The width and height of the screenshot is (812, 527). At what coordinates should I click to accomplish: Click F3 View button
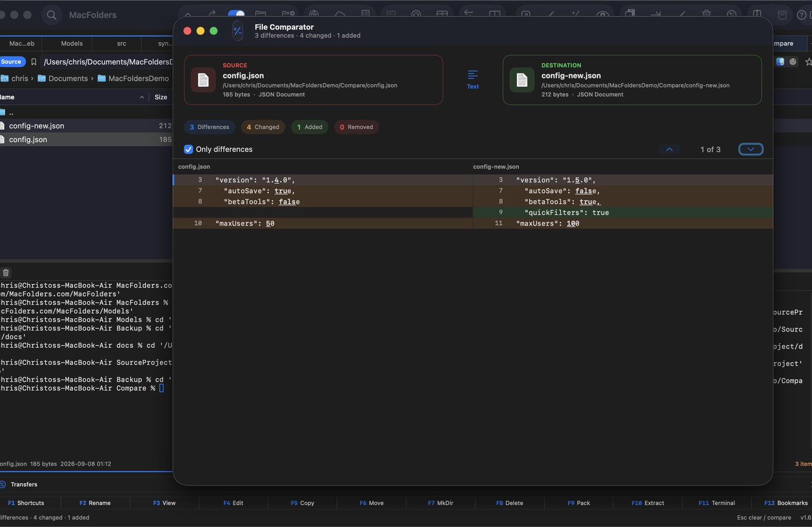pyautogui.click(x=164, y=503)
